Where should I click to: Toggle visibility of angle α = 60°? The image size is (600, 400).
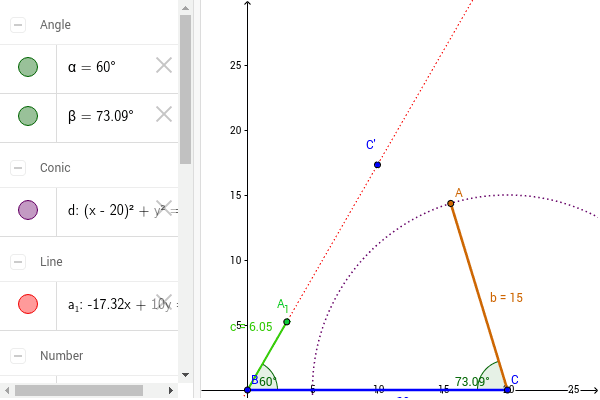[28, 67]
